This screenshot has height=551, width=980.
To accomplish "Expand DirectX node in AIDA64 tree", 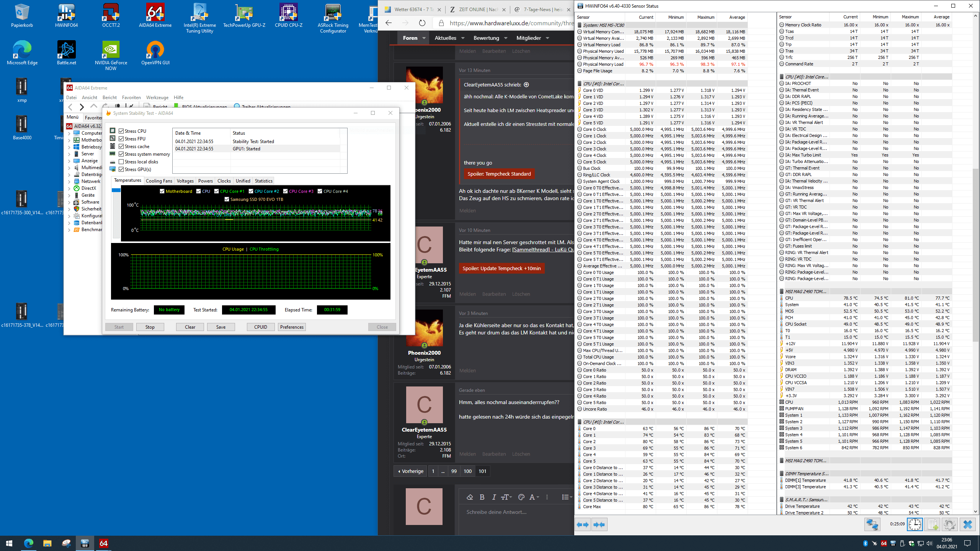I will point(69,188).
